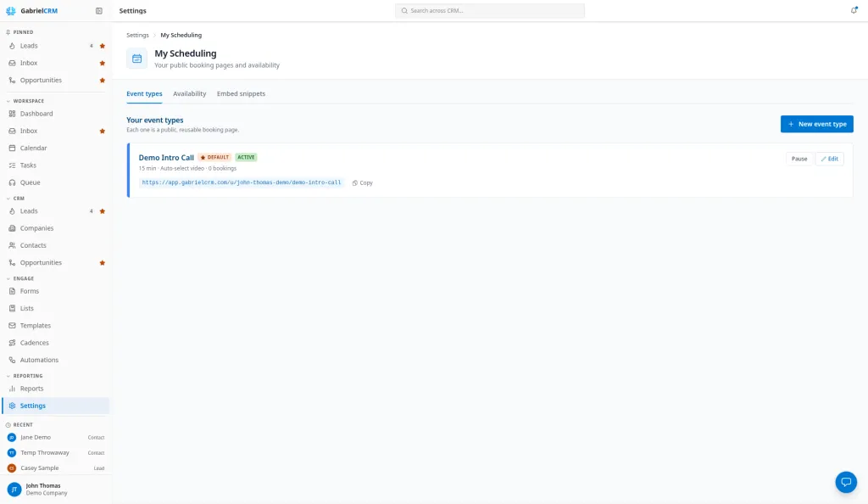Toggle the star on CRM Opportunities
868x504 pixels.
(103, 263)
